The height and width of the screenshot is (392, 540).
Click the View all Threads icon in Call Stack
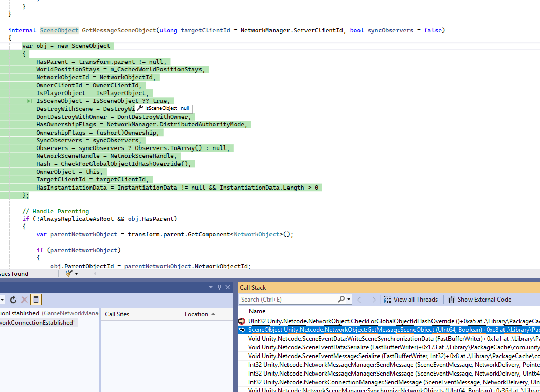[388, 300]
